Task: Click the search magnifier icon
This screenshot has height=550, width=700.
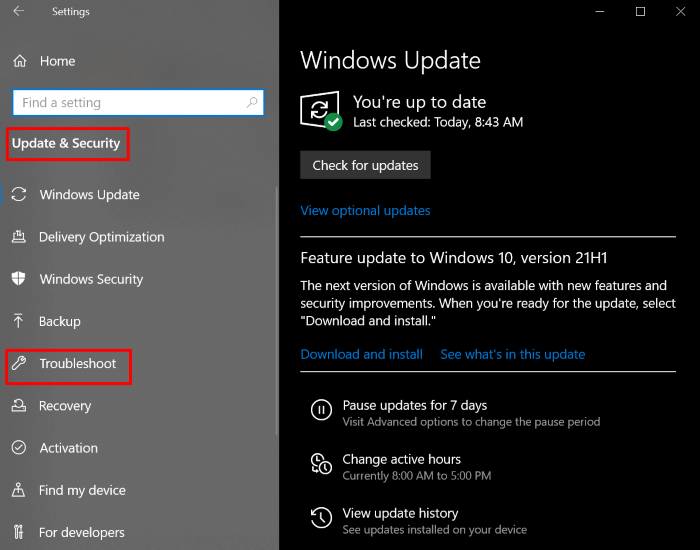Action: (x=253, y=102)
